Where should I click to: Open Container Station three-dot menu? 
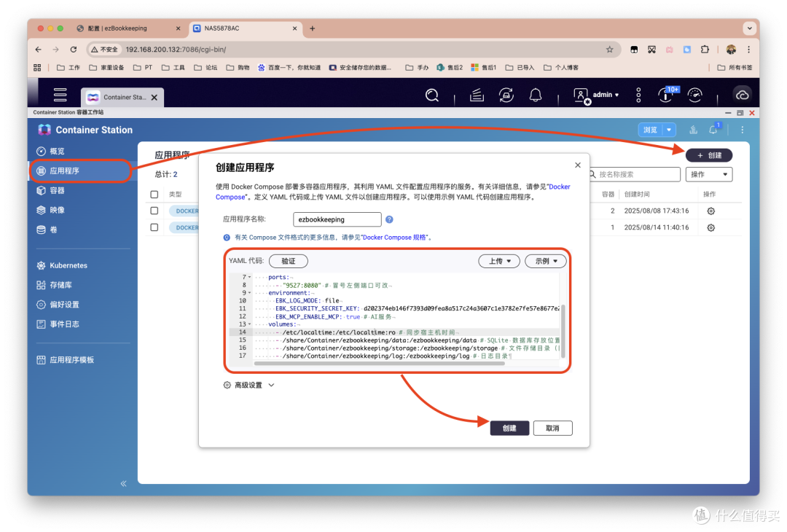tap(743, 130)
